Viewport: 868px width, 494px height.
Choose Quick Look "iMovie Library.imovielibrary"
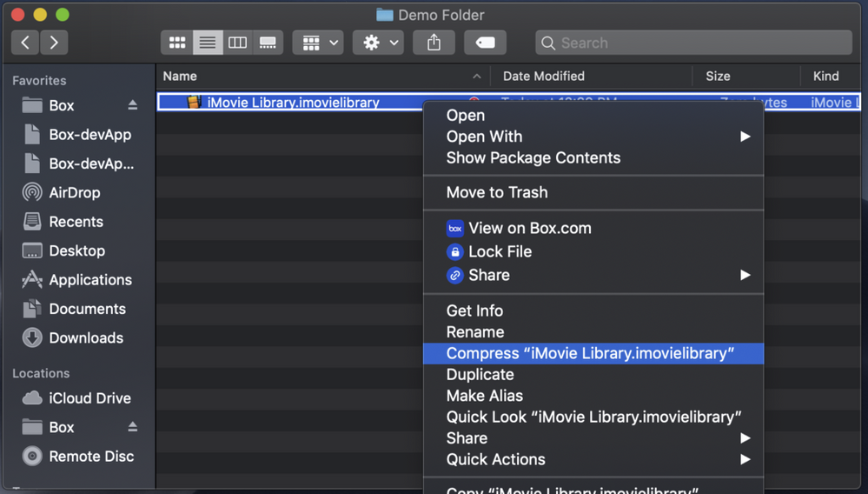(x=593, y=417)
